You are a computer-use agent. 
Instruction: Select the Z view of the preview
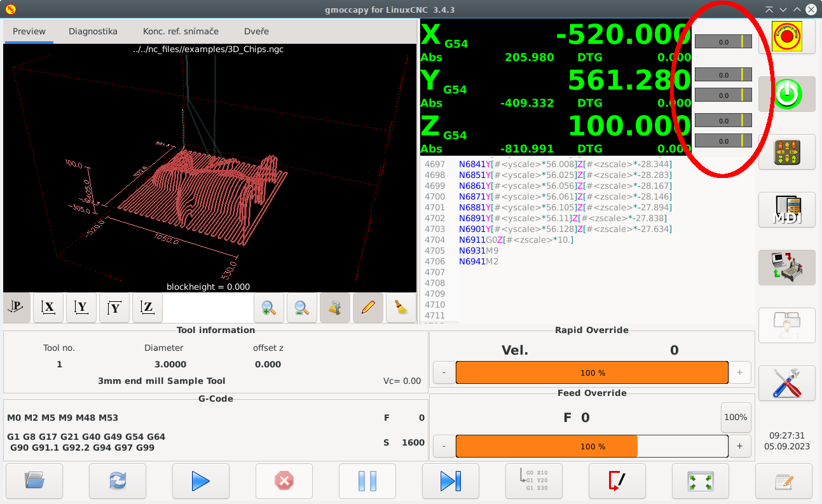tap(147, 308)
